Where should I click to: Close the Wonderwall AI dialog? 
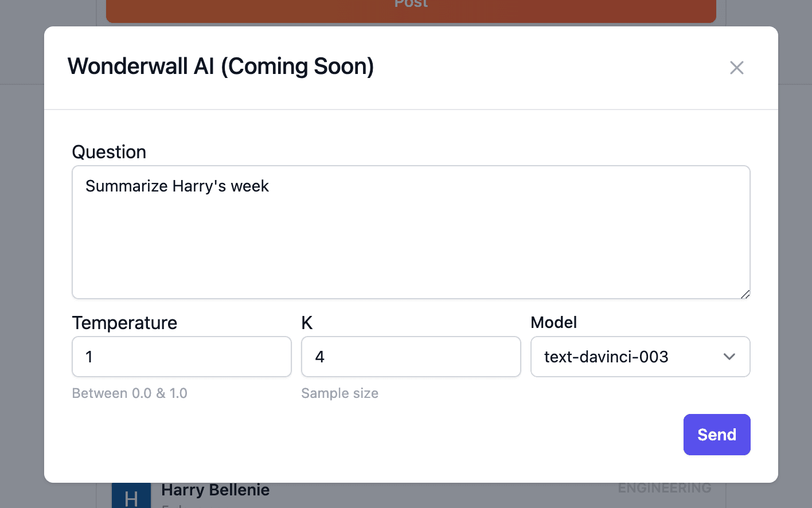pos(736,68)
